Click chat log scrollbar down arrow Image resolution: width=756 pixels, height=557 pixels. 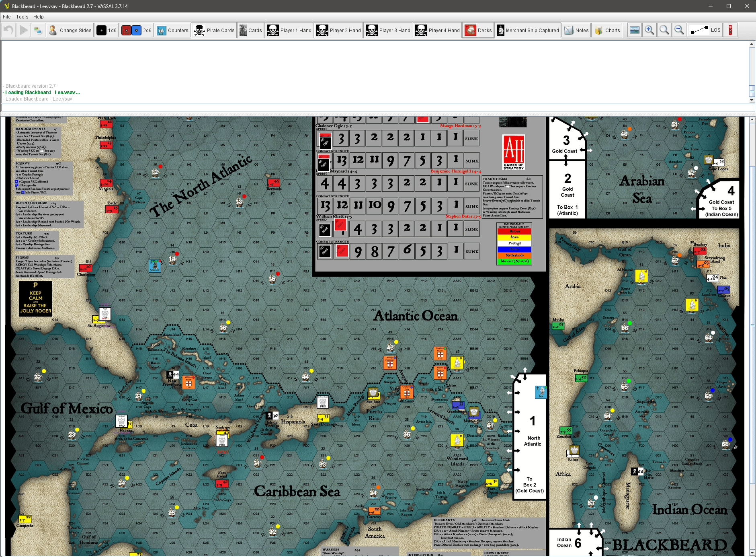point(752,99)
